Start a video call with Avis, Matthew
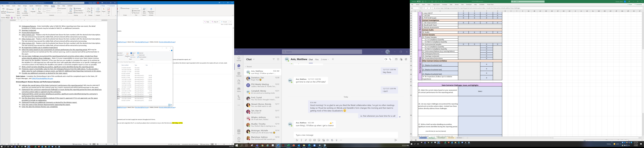Screen dimensions: 644x148 [x=386, y=59]
